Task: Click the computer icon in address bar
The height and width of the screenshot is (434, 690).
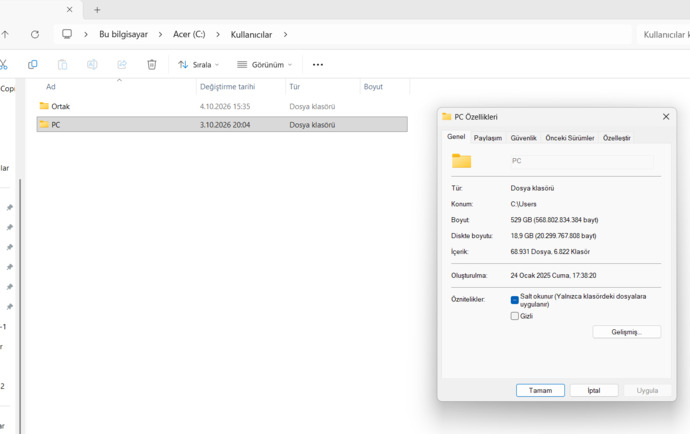Action: click(x=67, y=34)
